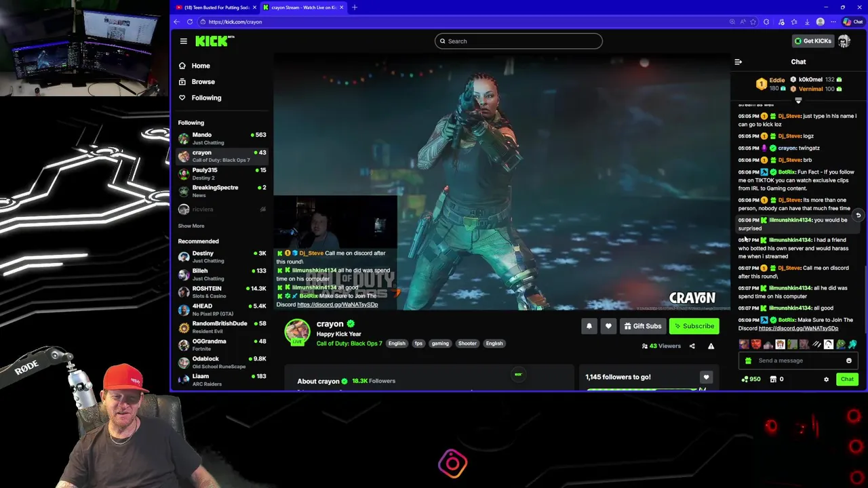
Task: Click the Kermit emote in quick emotes
Action: tap(792, 344)
